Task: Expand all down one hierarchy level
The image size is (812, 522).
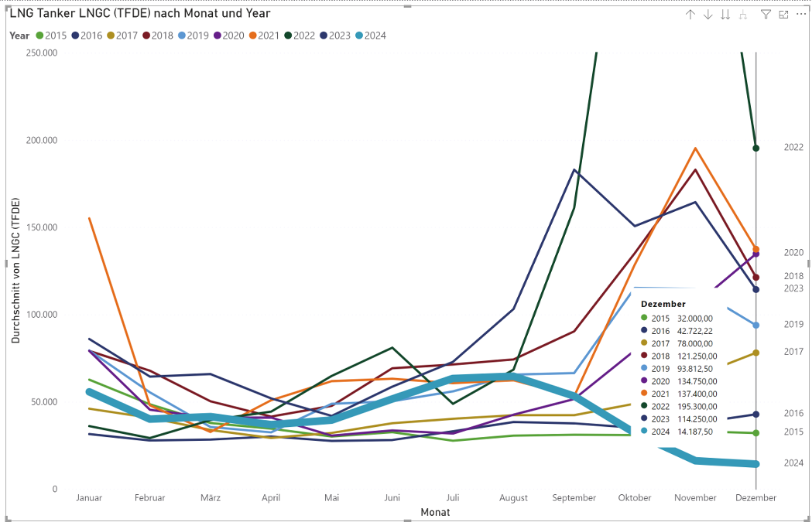Action: 743,15
